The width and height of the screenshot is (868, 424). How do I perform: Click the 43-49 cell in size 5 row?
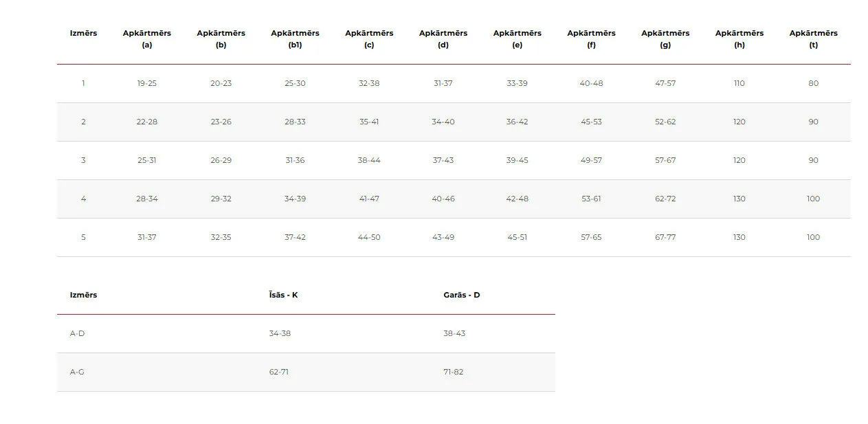[x=443, y=237]
